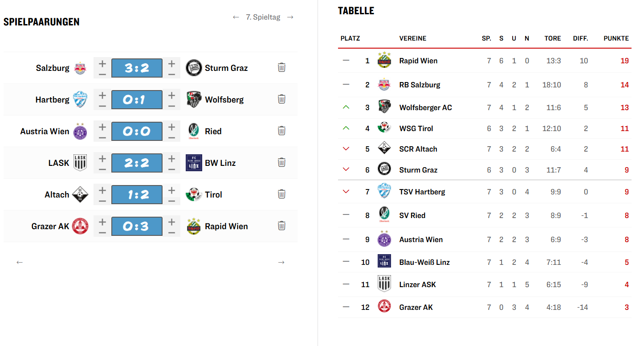Click the Altach vs Tirol 1:2 score field

click(x=137, y=194)
